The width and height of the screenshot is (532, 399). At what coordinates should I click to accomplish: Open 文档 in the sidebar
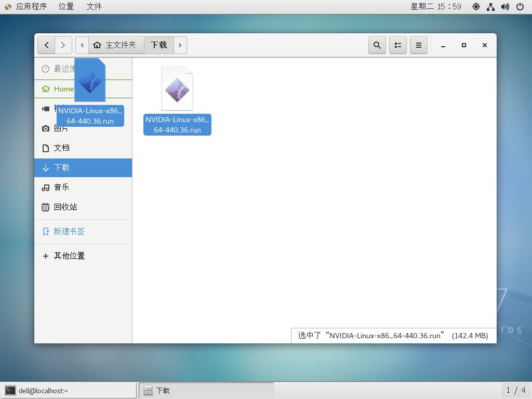[x=83, y=148]
